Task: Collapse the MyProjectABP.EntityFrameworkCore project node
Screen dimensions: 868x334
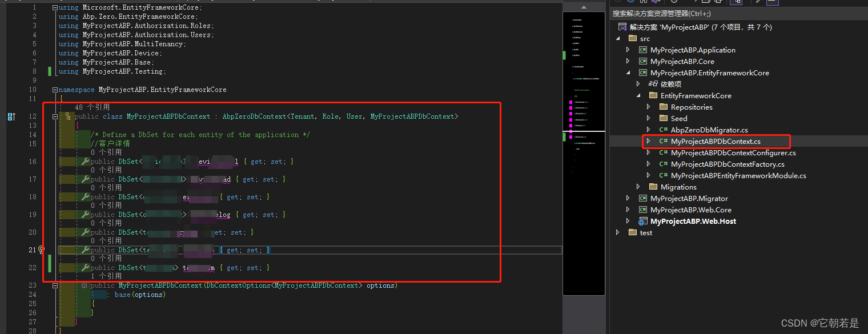Action: tap(628, 73)
